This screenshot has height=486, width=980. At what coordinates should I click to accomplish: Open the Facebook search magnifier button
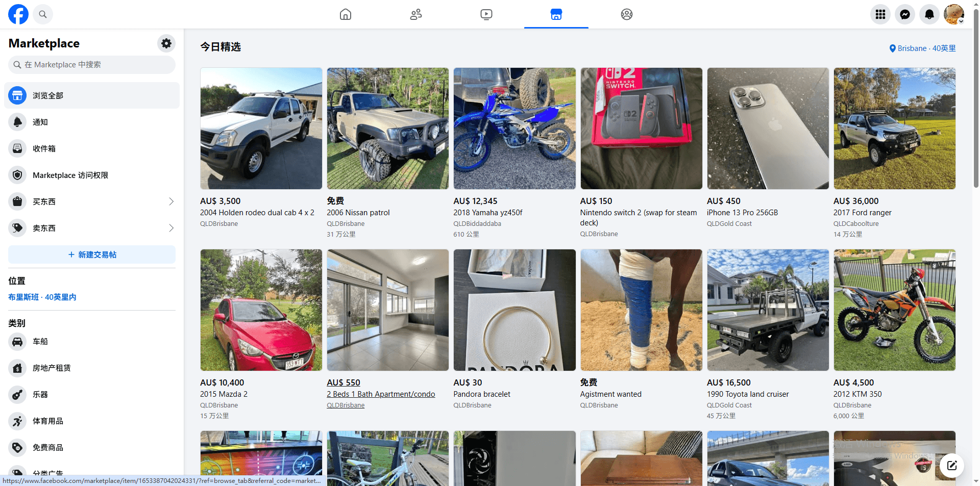pos(43,14)
